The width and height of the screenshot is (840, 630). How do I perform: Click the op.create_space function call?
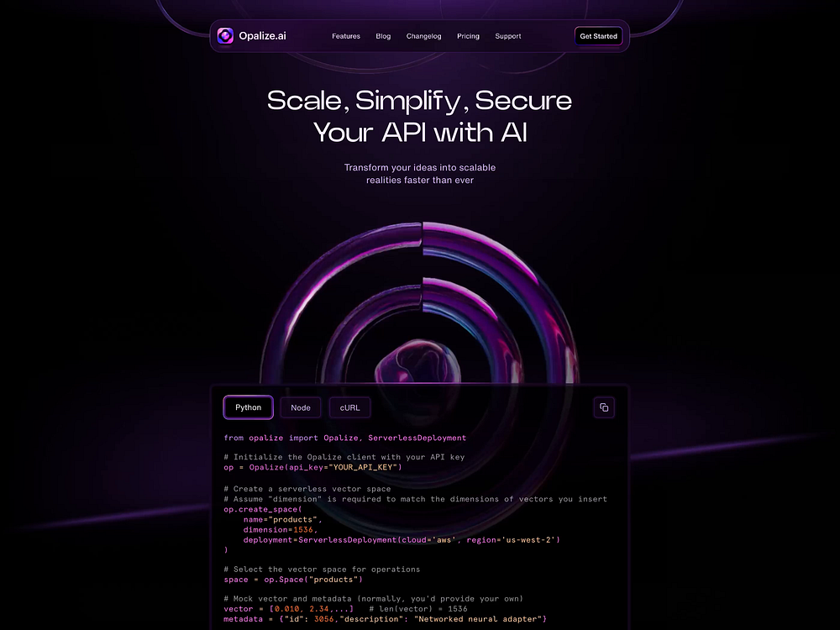[x=261, y=509]
